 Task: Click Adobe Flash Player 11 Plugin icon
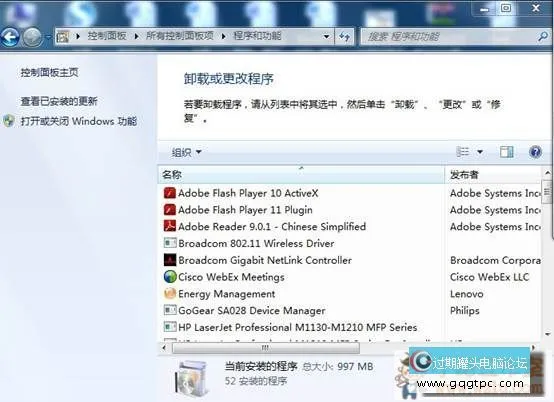click(170, 209)
